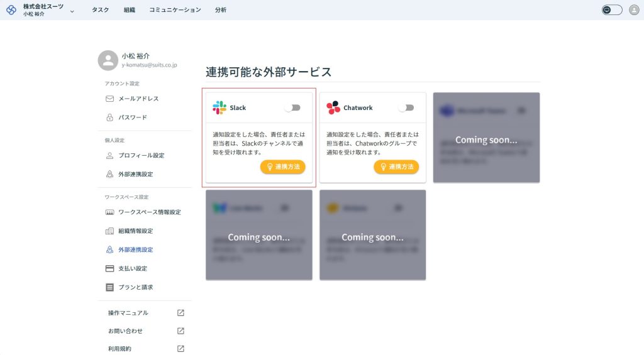This screenshot has width=644, height=355.
Task: Open the コミュニケーション menu
Action: point(175,10)
